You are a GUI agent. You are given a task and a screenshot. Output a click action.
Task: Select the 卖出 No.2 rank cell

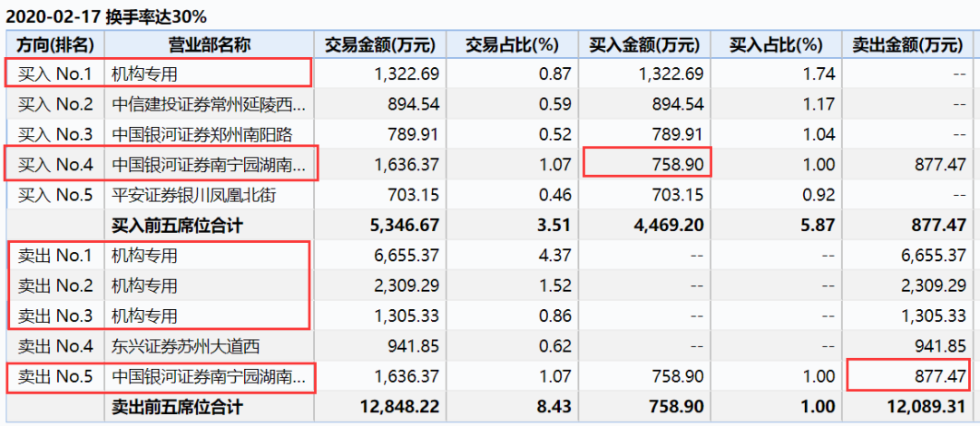point(55,286)
